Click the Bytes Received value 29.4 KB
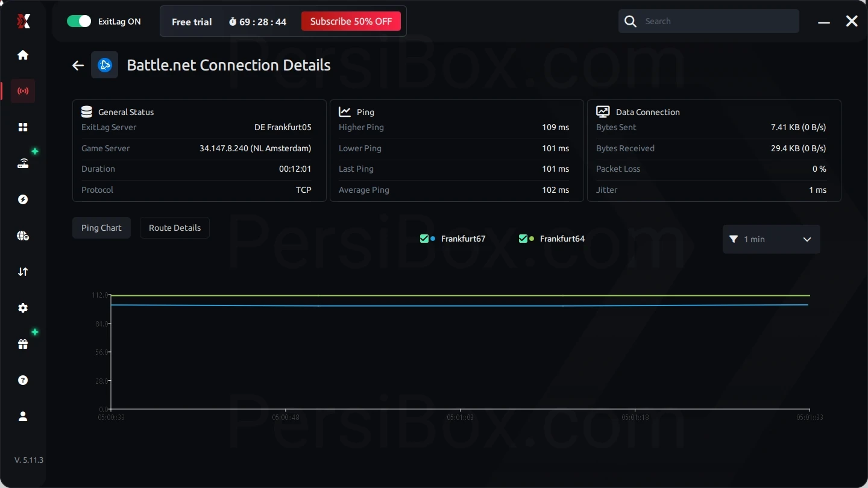868x488 pixels. 785,148
